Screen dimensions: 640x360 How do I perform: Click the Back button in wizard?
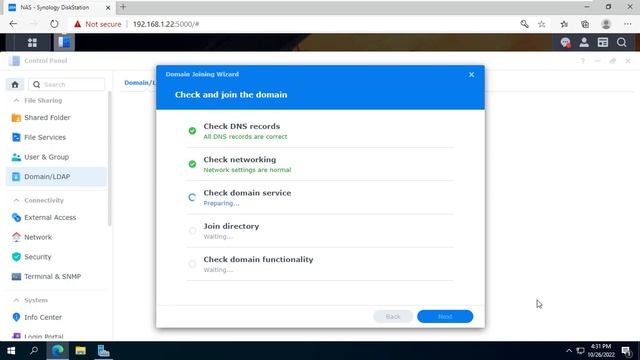pyautogui.click(x=393, y=316)
